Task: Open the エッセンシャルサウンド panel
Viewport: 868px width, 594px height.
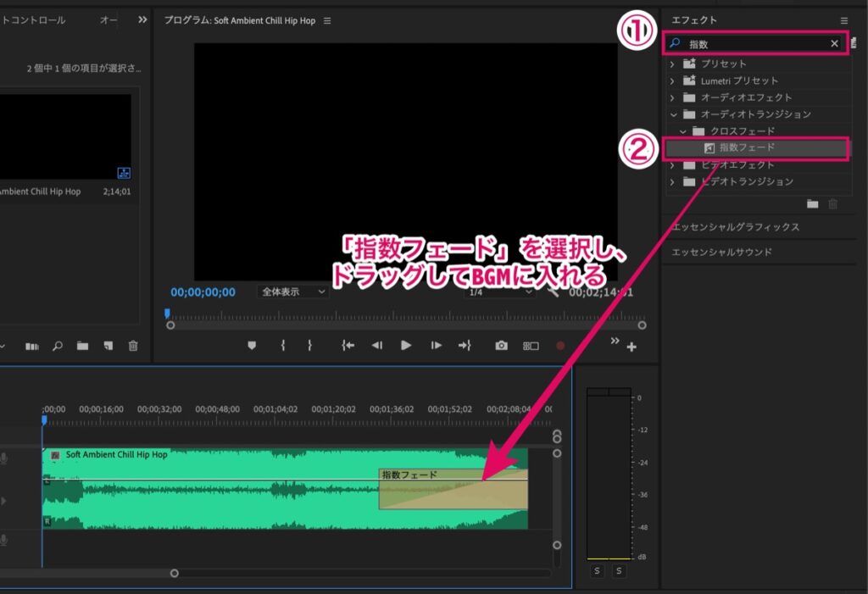Action: click(722, 252)
